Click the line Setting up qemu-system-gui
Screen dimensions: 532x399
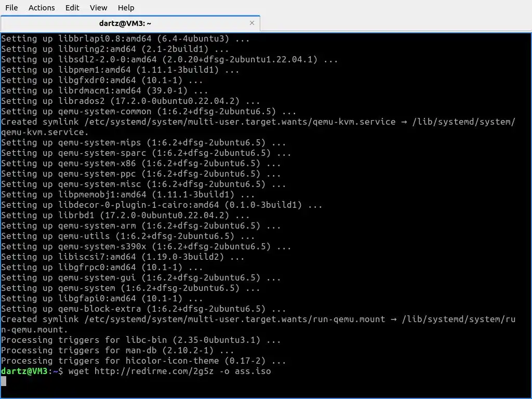pos(141,277)
